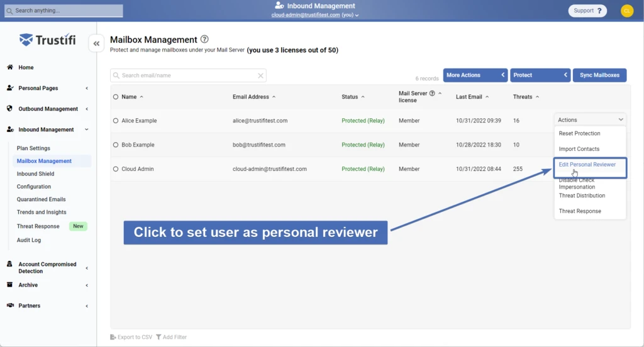Image resolution: width=644 pixels, height=347 pixels.
Task: Expand the Outbound Management section
Action: click(48, 109)
